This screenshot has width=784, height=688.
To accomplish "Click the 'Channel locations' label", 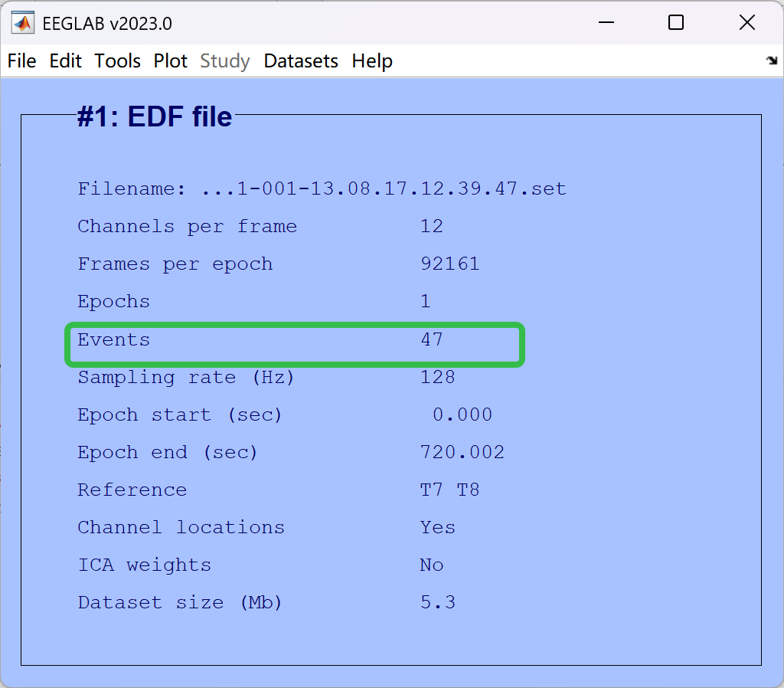I will point(181,527).
